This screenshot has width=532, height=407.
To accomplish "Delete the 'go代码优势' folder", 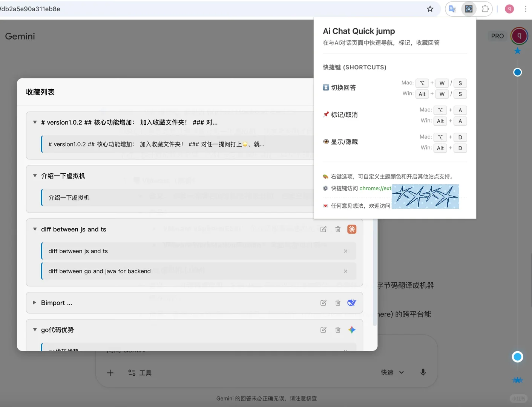I will click(338, 330).
